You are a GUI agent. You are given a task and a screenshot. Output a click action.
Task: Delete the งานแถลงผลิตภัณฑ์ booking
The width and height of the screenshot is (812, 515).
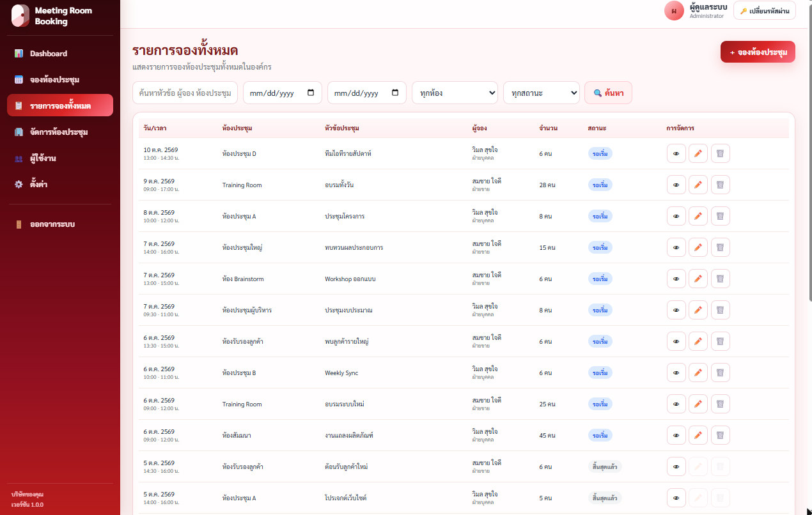[x=721, y=435]
